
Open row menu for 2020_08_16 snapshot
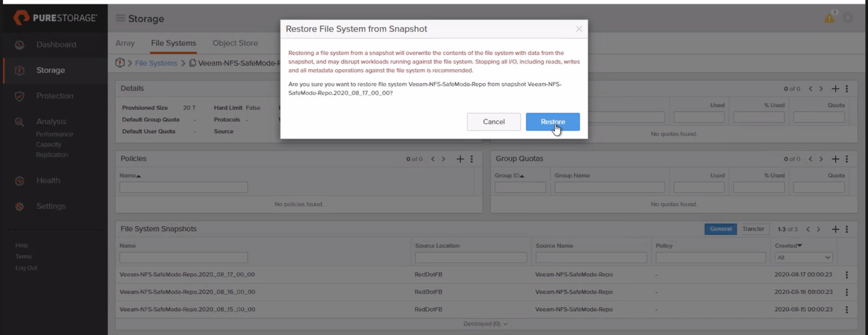click(x=847, y=292)
